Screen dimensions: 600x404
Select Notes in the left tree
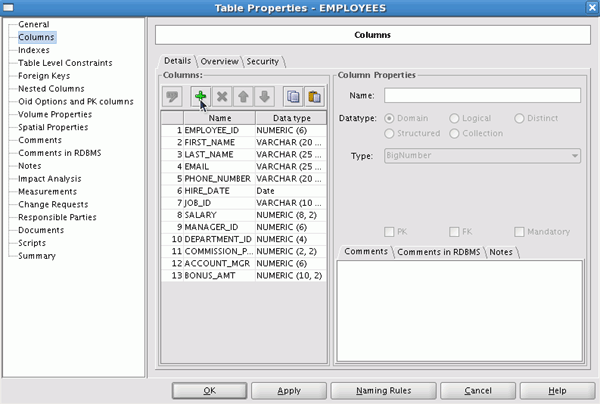(x=29, y=166)
